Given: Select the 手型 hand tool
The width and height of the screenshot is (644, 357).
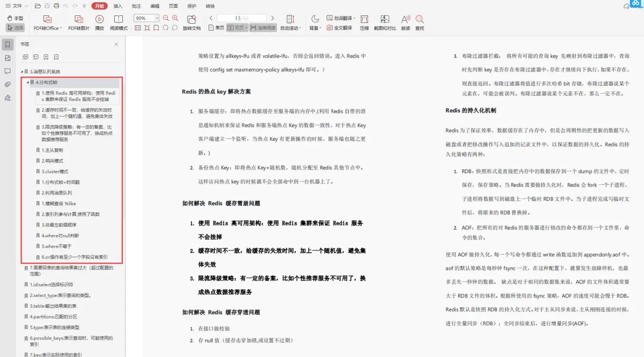Looking at the screenshot, I should (15, 18).
